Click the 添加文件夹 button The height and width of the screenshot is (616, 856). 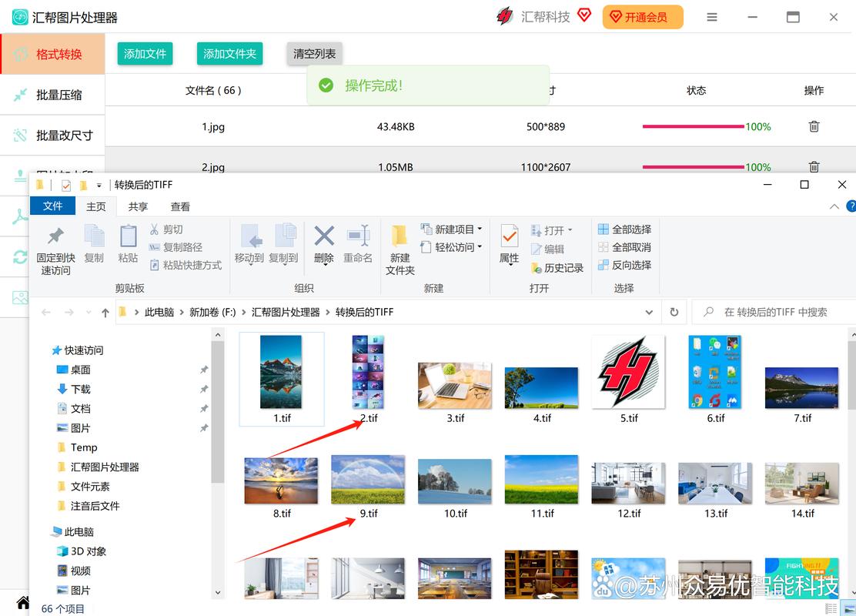tap(230, 54)
